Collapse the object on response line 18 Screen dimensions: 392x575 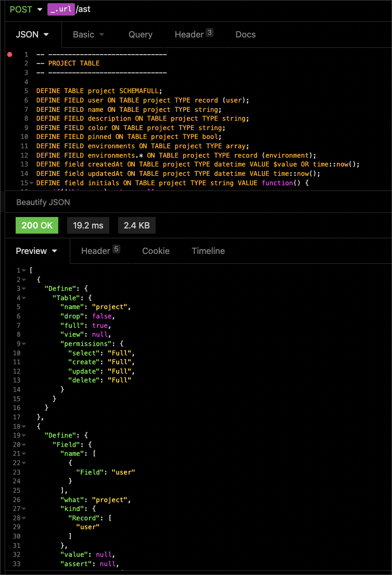click(24, 426)
